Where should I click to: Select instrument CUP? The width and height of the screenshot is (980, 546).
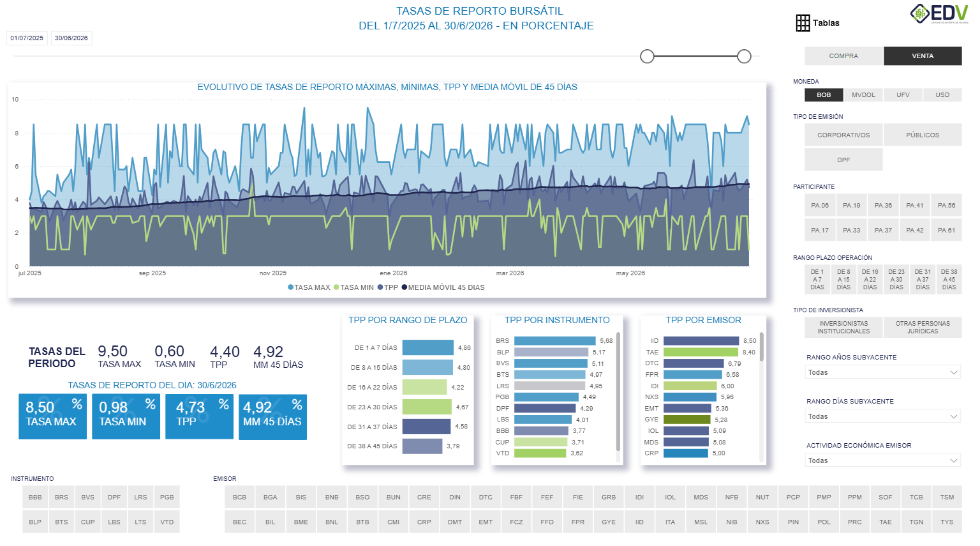(x=88, y=522)
